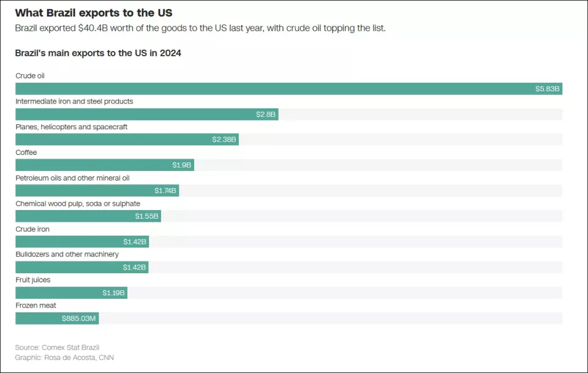Click the Source: Comex Stat Brazil text
Screen dimensions: 588x373
click(x=57, y=347)
